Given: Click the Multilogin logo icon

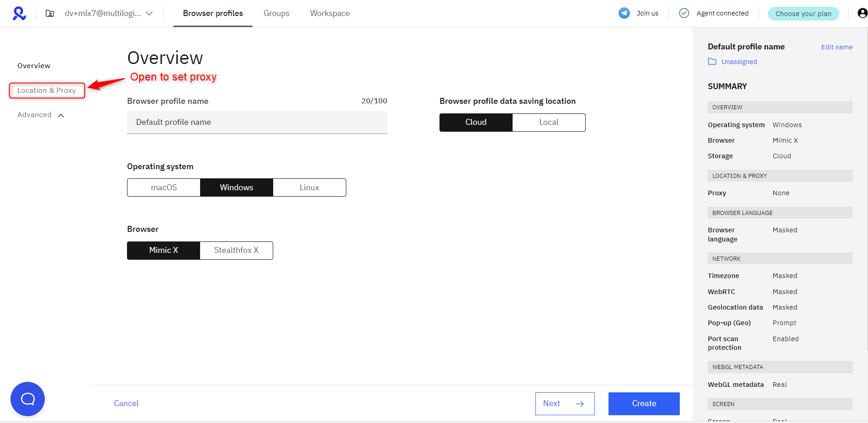Looking at the screenshot, I should point(19,13).
